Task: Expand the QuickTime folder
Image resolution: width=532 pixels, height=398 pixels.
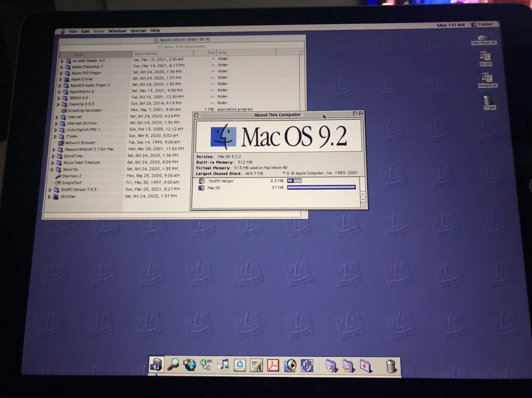Action: click(53, 156)
